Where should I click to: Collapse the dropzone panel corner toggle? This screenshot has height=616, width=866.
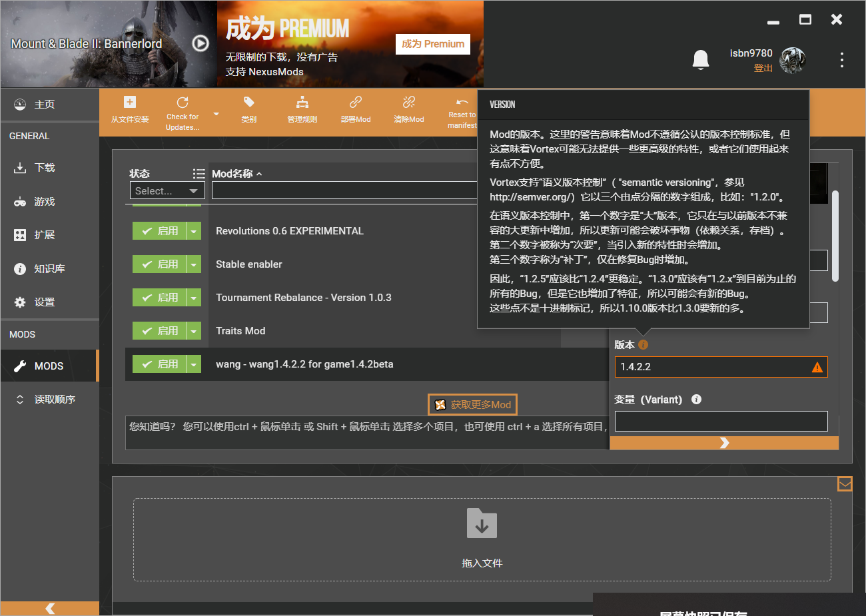(845, 484)
